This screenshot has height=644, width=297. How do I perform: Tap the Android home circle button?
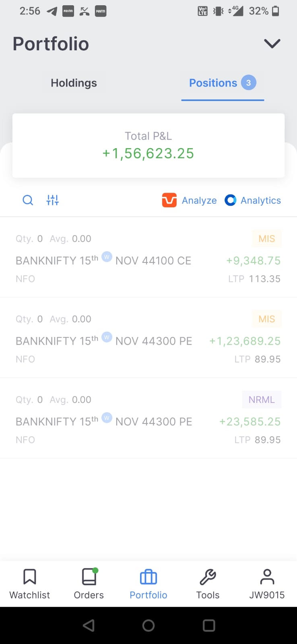[x=148, y=625]
